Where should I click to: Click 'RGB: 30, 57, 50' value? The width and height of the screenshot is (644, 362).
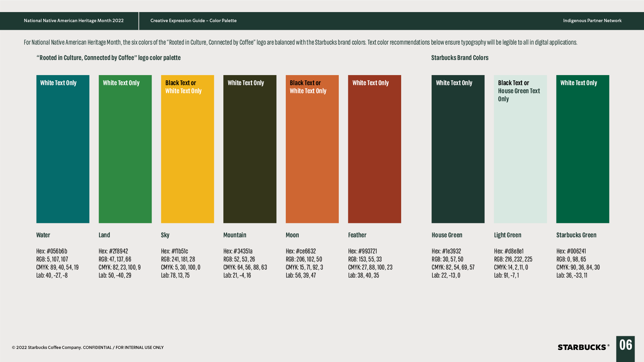point(447,259)
